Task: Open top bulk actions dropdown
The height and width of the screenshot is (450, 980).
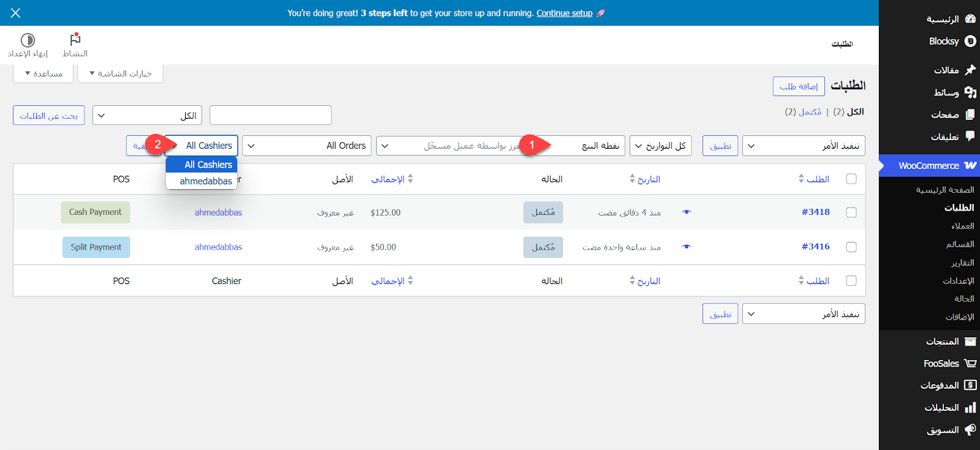Action: [804, 146]
